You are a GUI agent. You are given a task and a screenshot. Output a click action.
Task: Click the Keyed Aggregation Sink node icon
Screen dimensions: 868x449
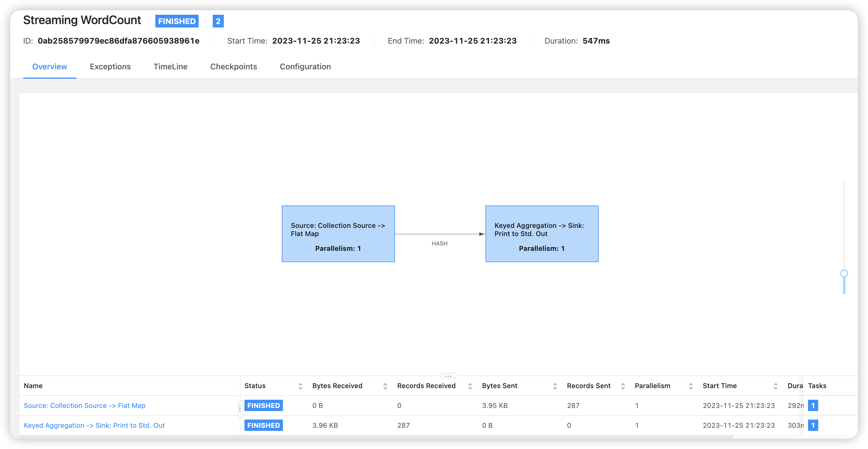tap(542, 234)
